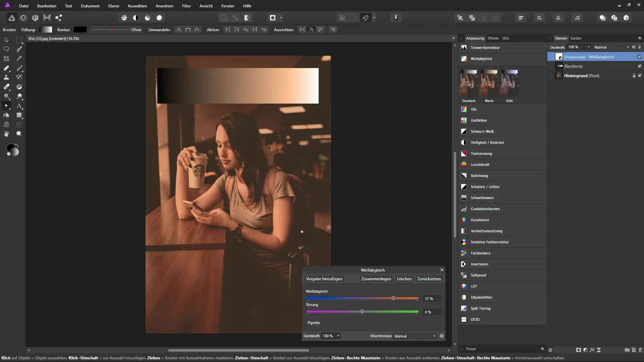This screenshot has height=362, width=644.
Task: Click the Vorgabe hinzufügen button
Action: coord(324,279)
